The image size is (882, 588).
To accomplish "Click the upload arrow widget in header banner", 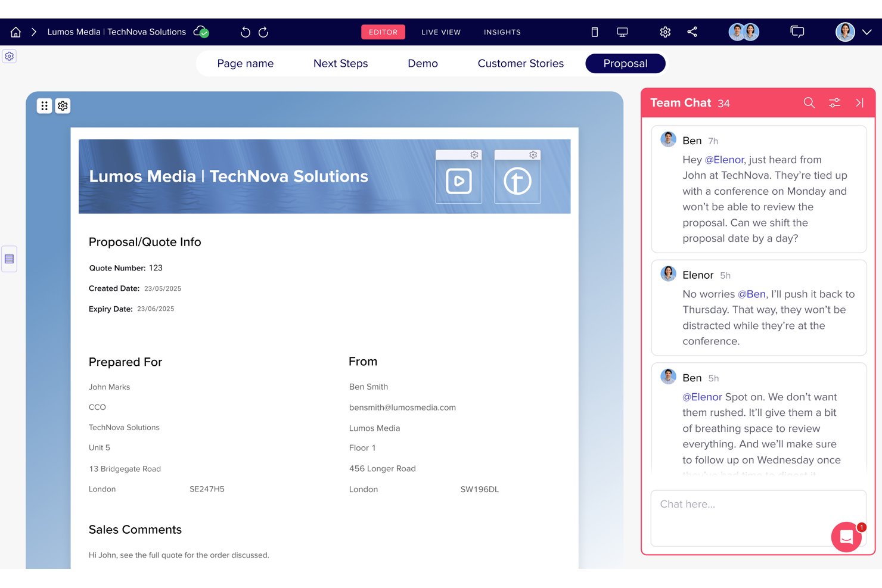I will pyautogui.click(x=517, y=181).
